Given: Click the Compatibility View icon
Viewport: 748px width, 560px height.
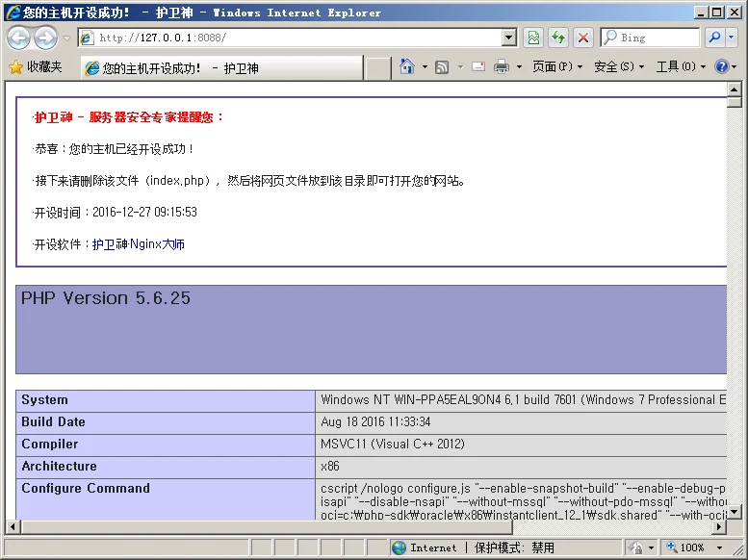Looking at the screenshot, I should 533,38.
